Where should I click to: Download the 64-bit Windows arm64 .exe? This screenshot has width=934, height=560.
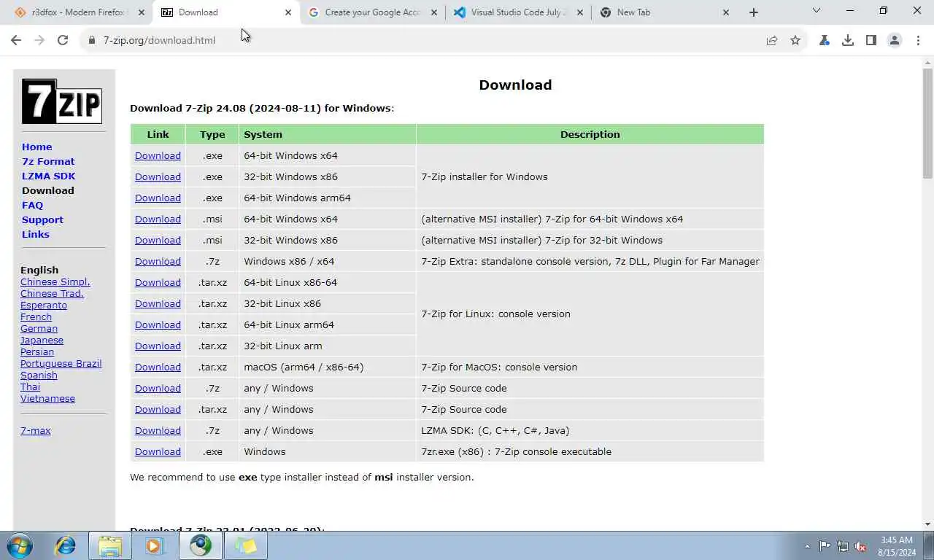[158, 198]
